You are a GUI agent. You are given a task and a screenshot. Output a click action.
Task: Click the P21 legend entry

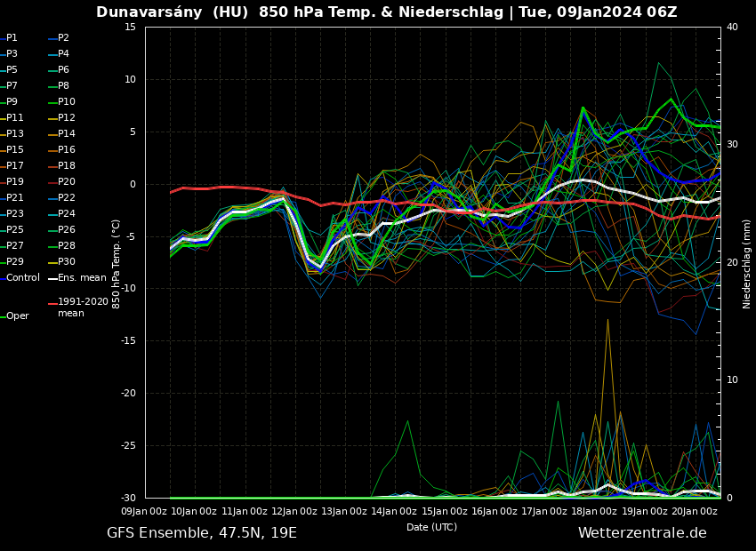click(15, 198)
